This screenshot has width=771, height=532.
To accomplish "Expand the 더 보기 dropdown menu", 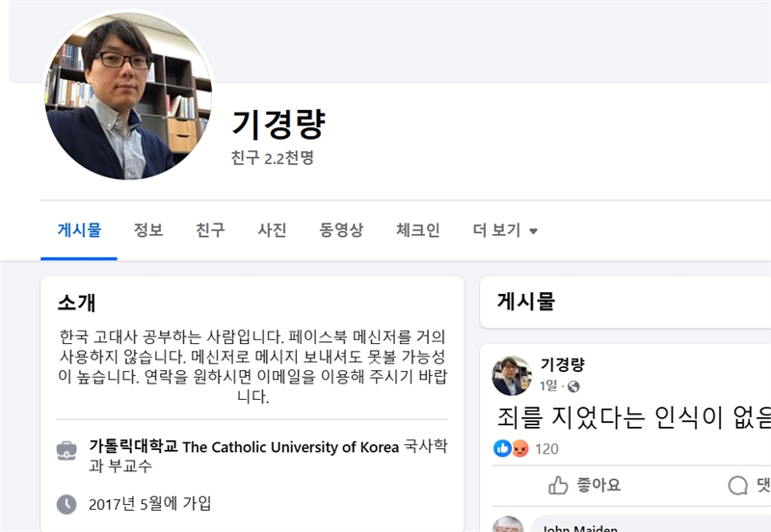I will tap(505, 230).
